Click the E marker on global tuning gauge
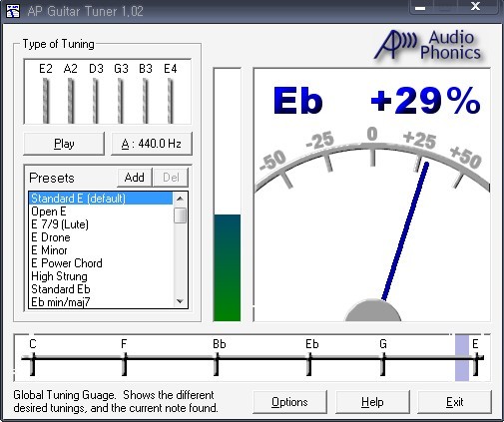 coord(476,358)
